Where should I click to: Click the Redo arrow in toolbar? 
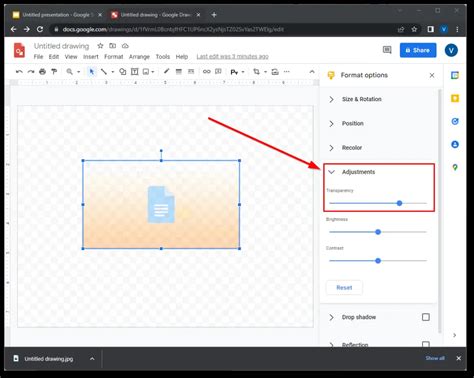(31, 72)
